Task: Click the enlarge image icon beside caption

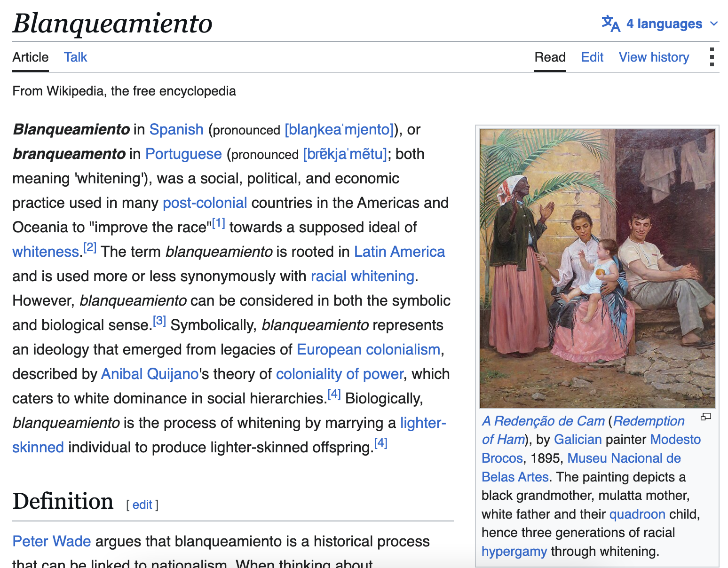Action: click(706, 417)
